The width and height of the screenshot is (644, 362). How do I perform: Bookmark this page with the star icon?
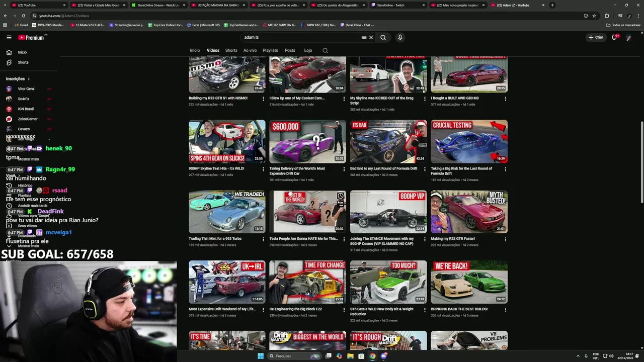coord(594,16)
